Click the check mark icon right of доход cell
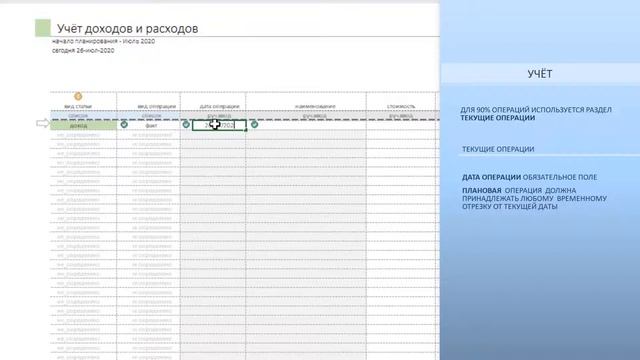640x360 pixels. 124,124
